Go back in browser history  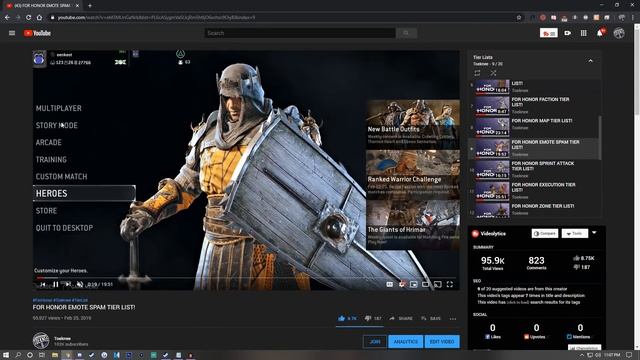(7, 18)
